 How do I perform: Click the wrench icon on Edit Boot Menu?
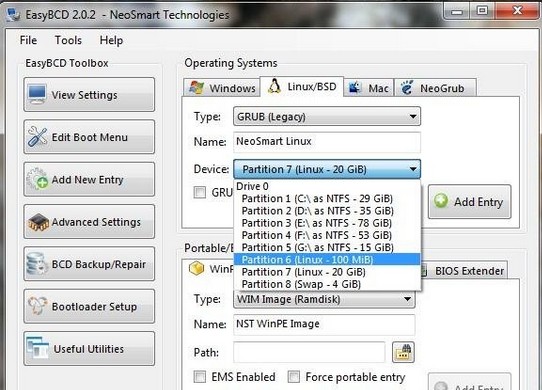37,137
